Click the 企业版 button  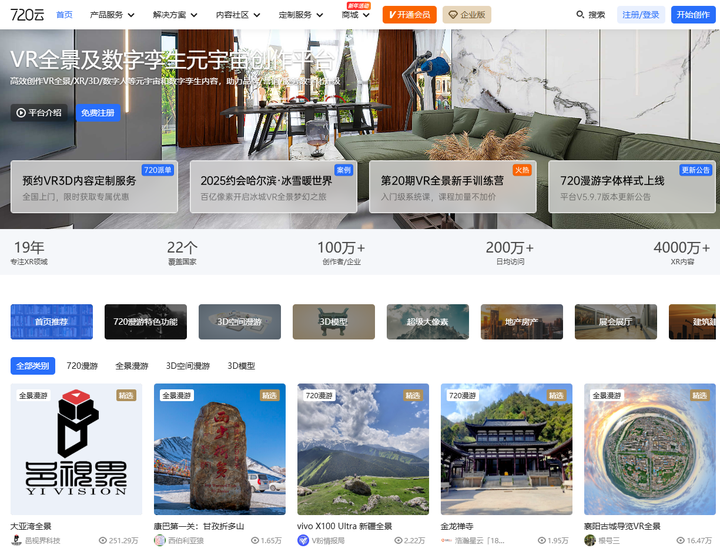click(x=467, y=15)
